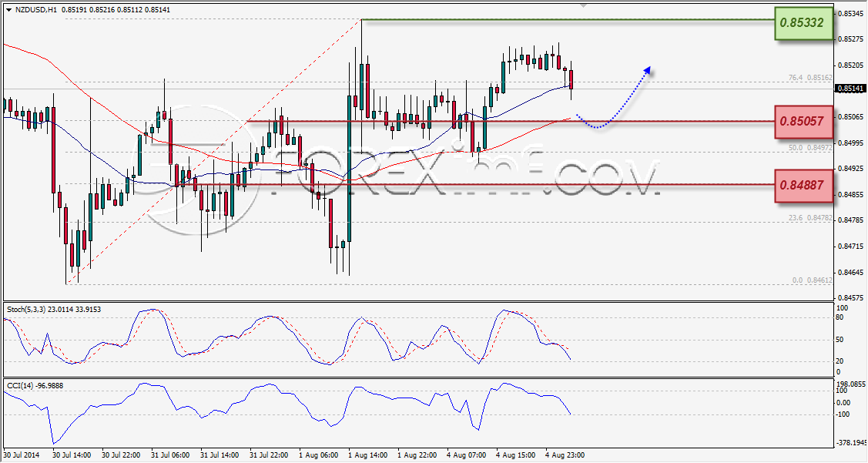The image size is (868, 463).
Task: Click the 20 level on the Stochastic scale
Action: [x=840, y=361]
